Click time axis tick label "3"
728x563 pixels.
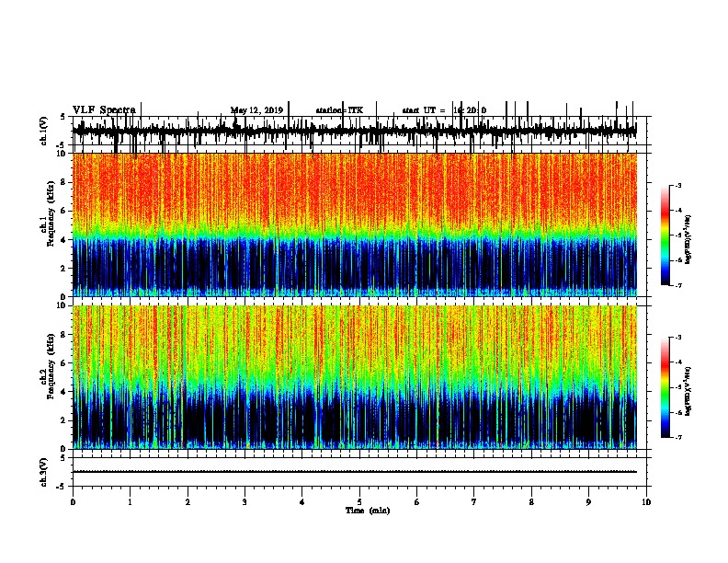click(245, 502)
